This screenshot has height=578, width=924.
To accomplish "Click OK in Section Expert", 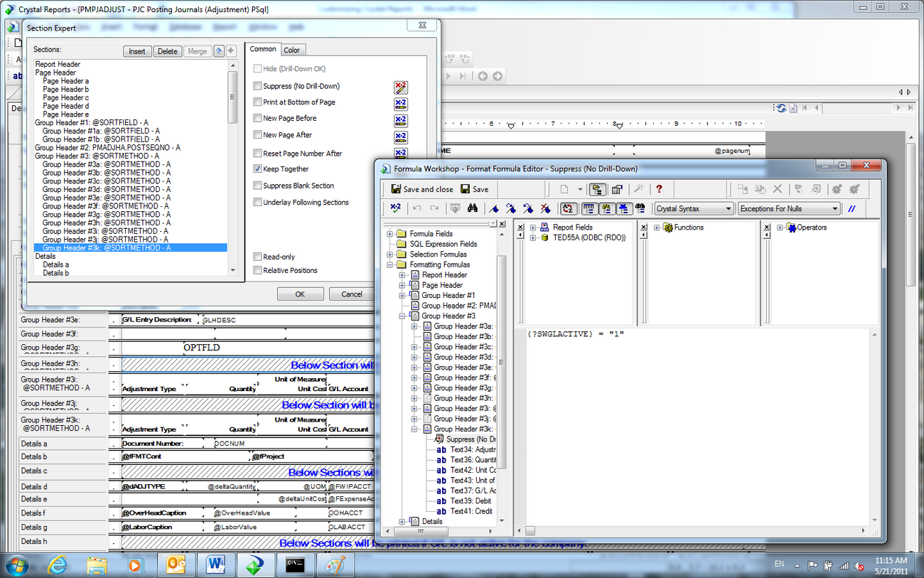I will [300, 294].
